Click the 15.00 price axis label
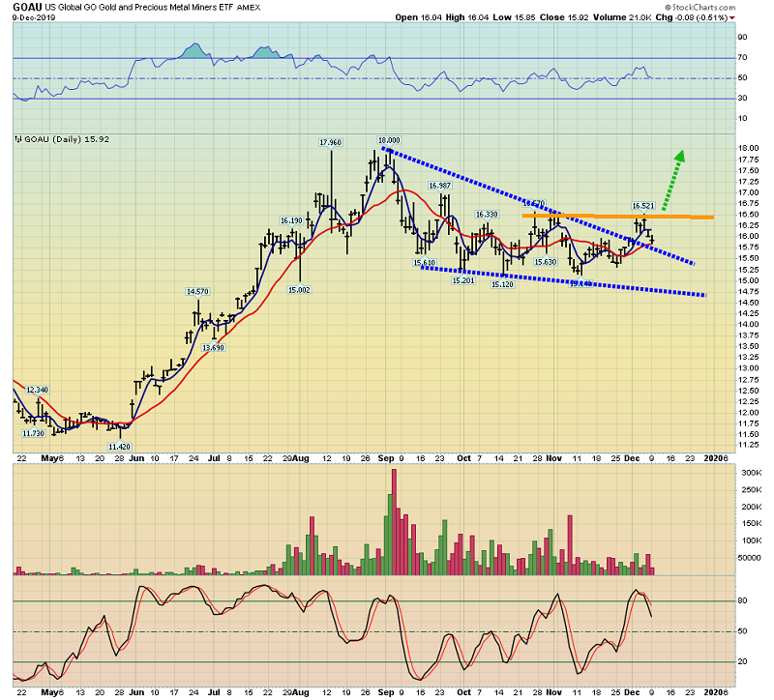 click(748, 280)
